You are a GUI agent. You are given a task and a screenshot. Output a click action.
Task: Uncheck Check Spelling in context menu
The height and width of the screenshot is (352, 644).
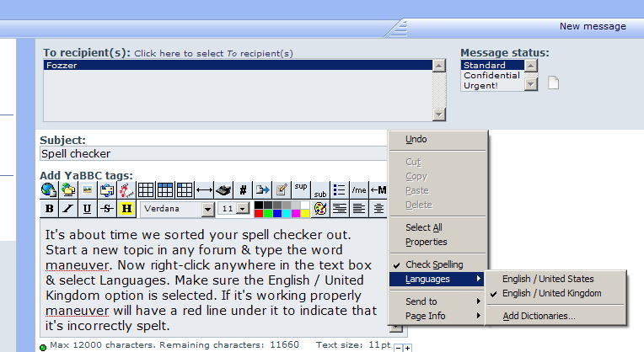pos(437,264)
